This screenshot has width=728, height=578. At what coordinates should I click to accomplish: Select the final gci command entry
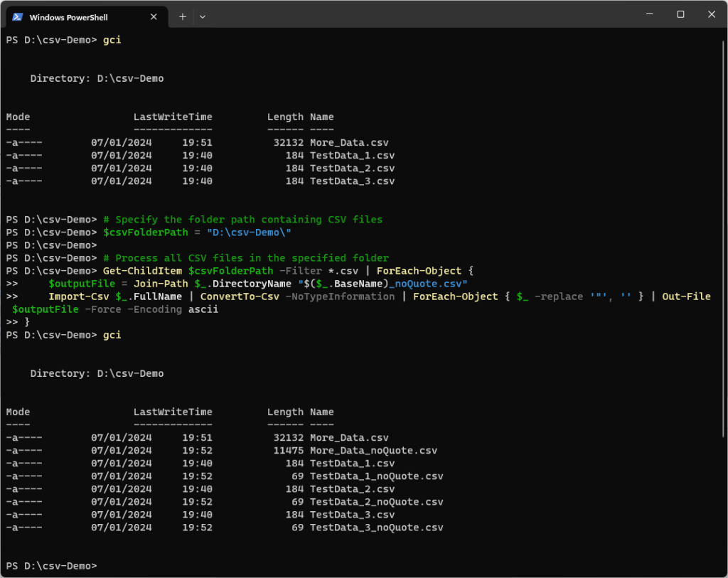tap(112, 335)
